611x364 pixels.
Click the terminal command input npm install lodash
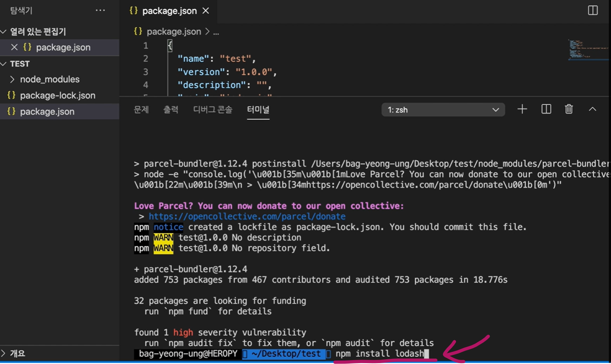380,354
